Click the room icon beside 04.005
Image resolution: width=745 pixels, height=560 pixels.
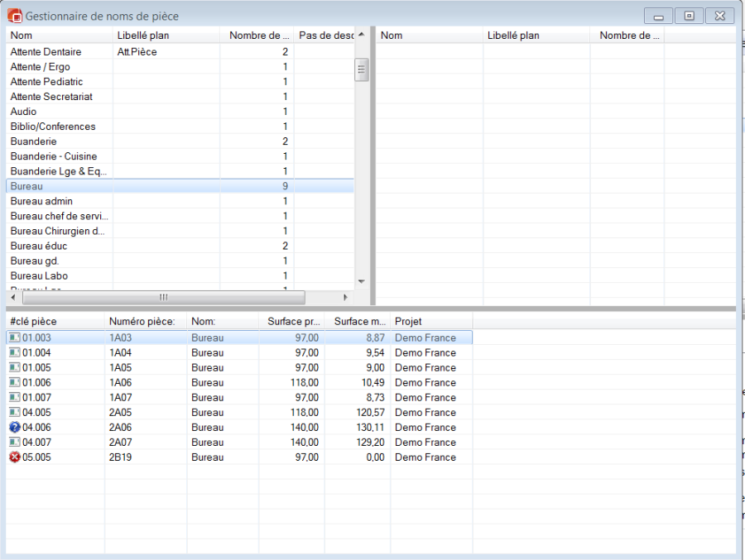pyautogui.click(x=14, y=413)
